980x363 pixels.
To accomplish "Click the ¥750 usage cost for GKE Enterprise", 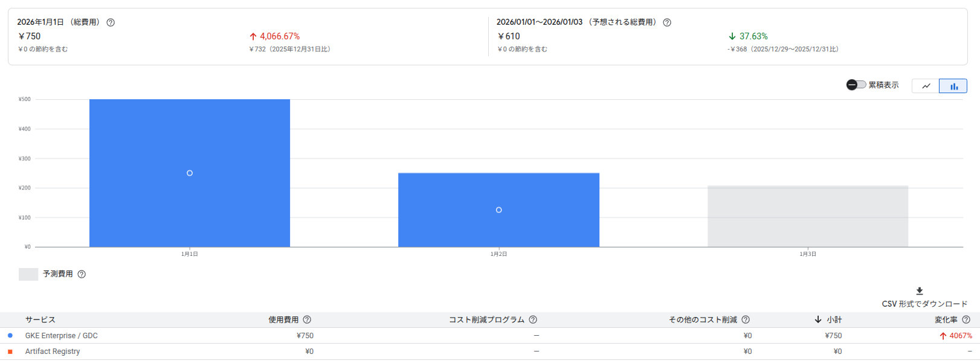I will click(305, 336).
